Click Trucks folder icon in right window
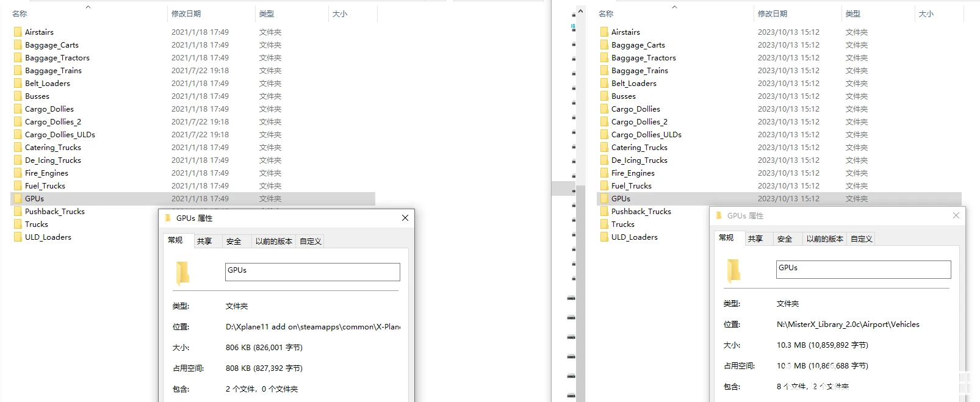The height and width of the screenshot is (402, 980). click(604, 224)
